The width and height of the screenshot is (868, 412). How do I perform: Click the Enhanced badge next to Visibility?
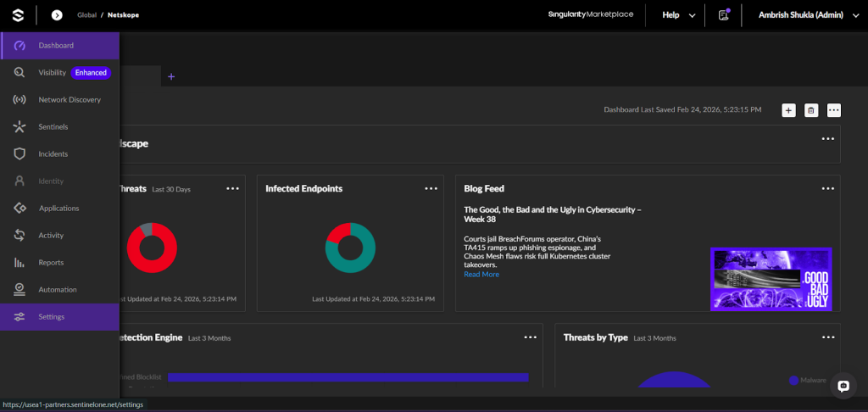[x=91, y=73]
